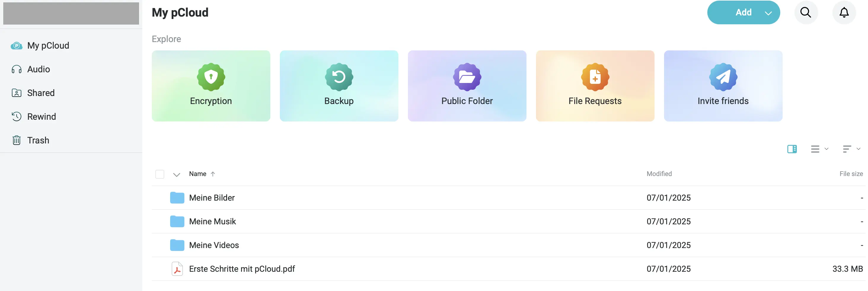This screenshot has height=291, width=868.
Task: Open the Trash
Action: 38,140
